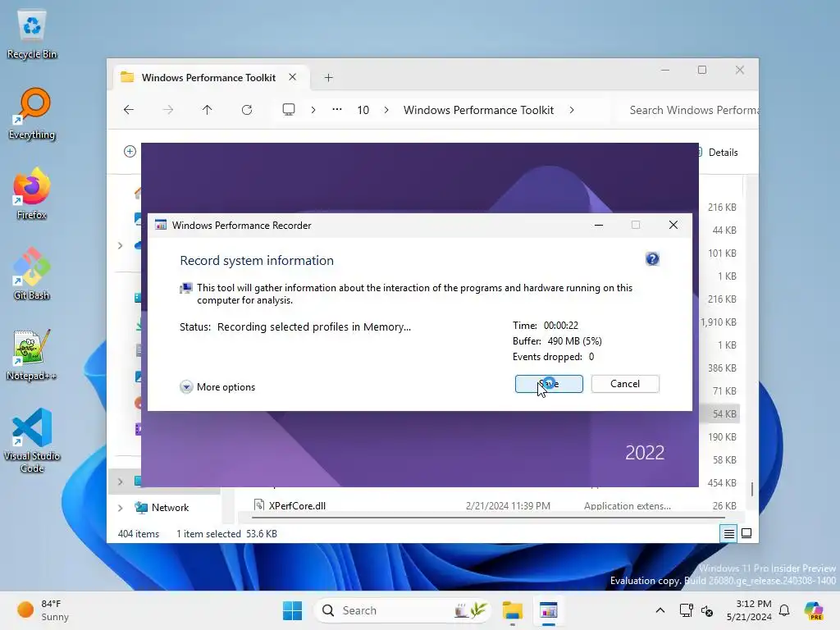Image resolution: width=840 pixels, height=630 pixels.
Task: Click the This PC monitor breadcrumb icon
Action: tap(289, 110)
